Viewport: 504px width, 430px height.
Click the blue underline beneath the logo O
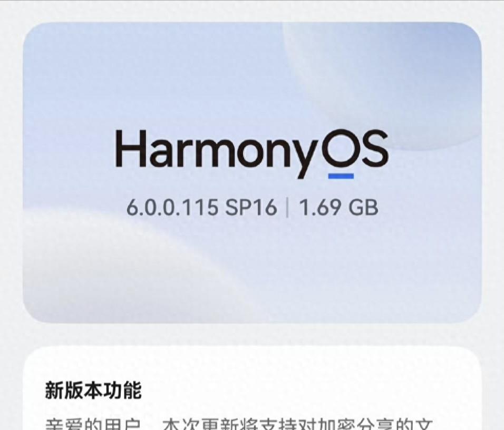(x=341, y=176)
